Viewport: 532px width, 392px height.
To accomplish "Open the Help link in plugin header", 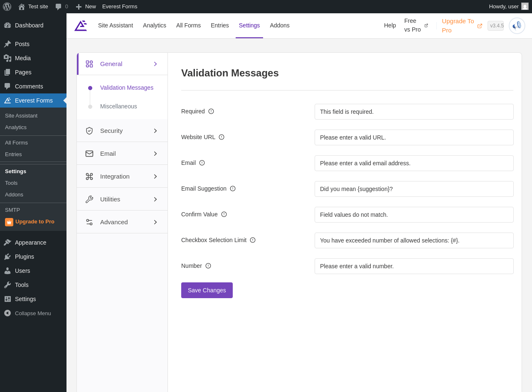I will (x=390, y=25).
